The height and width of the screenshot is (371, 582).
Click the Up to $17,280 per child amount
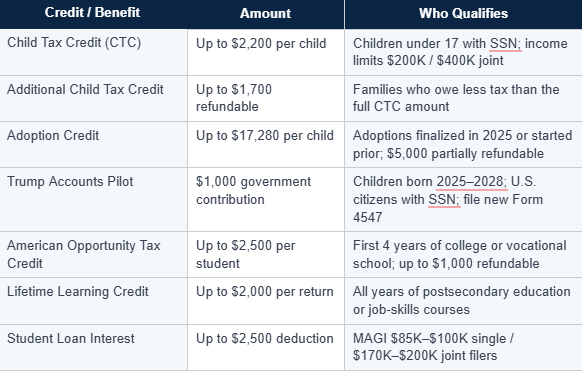(x=265, y=136)
